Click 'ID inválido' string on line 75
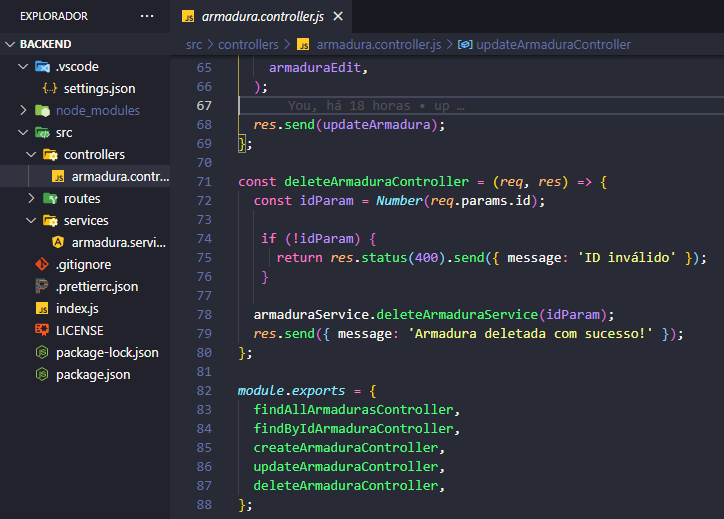 coord(627,258)
